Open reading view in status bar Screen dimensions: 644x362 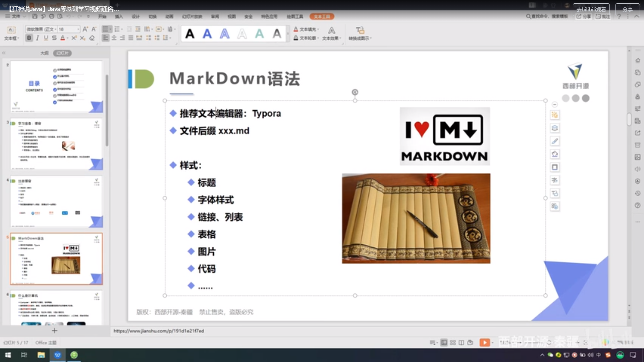click(462, 342)
